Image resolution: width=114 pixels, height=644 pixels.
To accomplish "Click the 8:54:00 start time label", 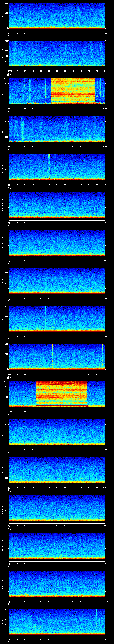I will click(9, 412).
